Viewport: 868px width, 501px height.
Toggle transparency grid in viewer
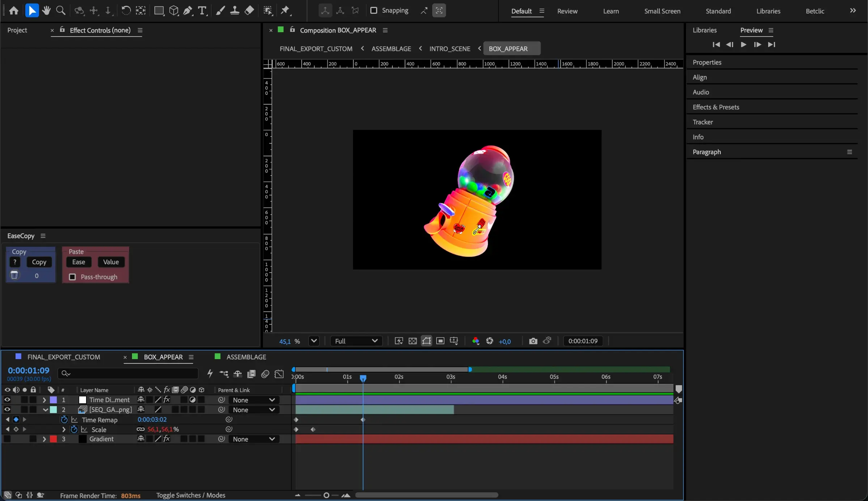[413, 341]
